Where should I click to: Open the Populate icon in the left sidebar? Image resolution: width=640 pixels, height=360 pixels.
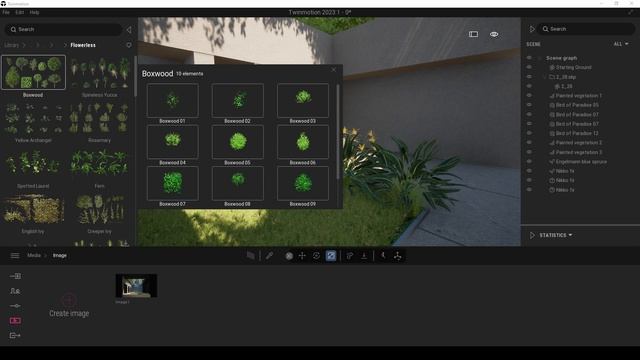15,291
